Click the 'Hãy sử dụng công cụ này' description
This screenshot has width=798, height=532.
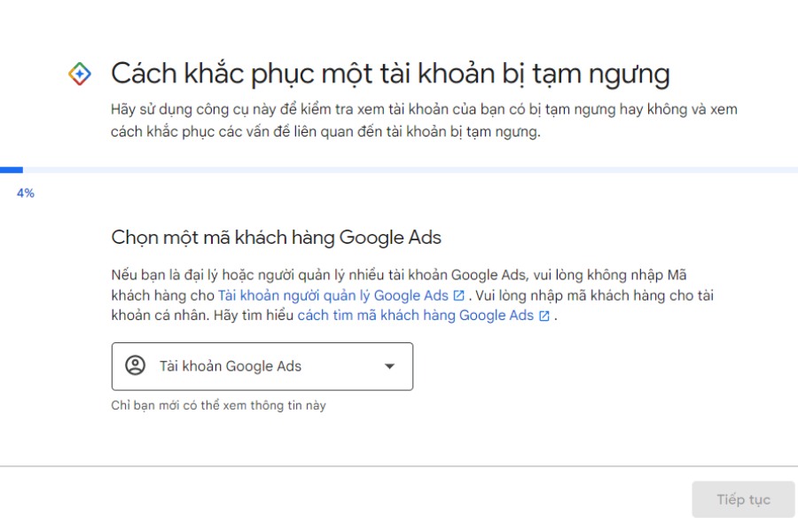tap(424, 121)
